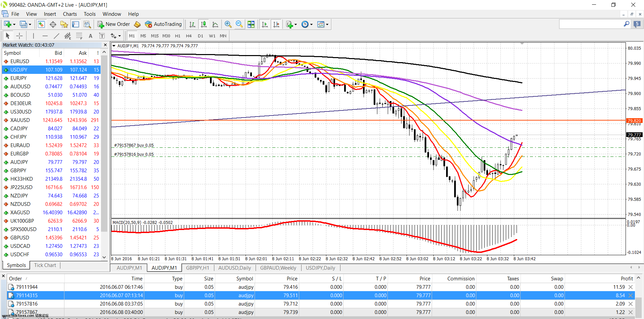Viewport: 644px width, 319px height.
Task: Select the Horizontal Line drawing tool
Action: coord(45,36)
